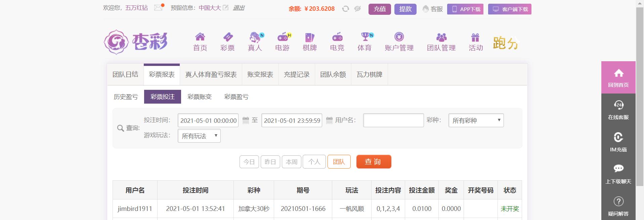Click the 投注金额 column header
The height and width of the screenshot is (220, 644).
[422, 190]
